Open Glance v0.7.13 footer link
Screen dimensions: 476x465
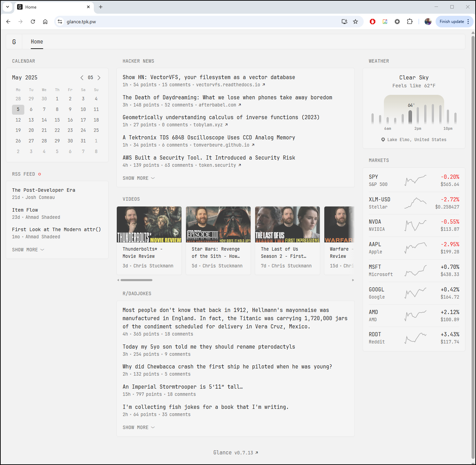pos(236,453)
